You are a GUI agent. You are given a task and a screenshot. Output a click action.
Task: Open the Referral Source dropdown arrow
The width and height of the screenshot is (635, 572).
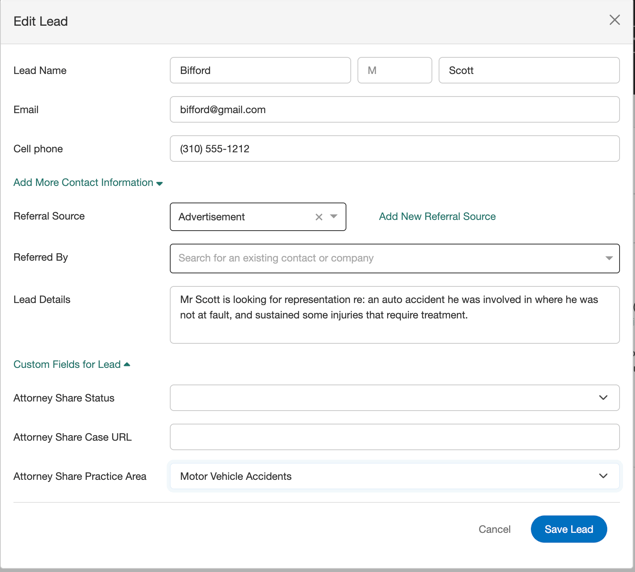pos(334,217)
